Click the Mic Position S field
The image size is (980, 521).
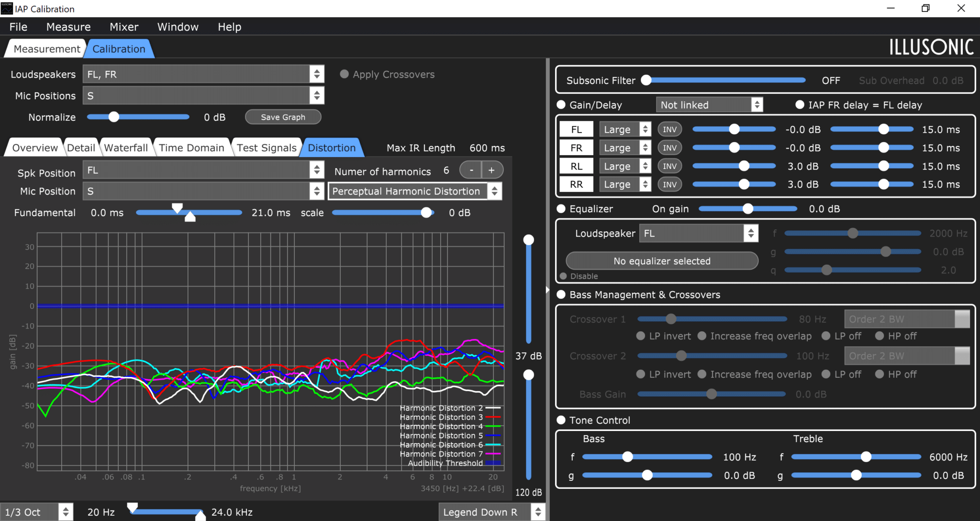click(x=203, y=191)
